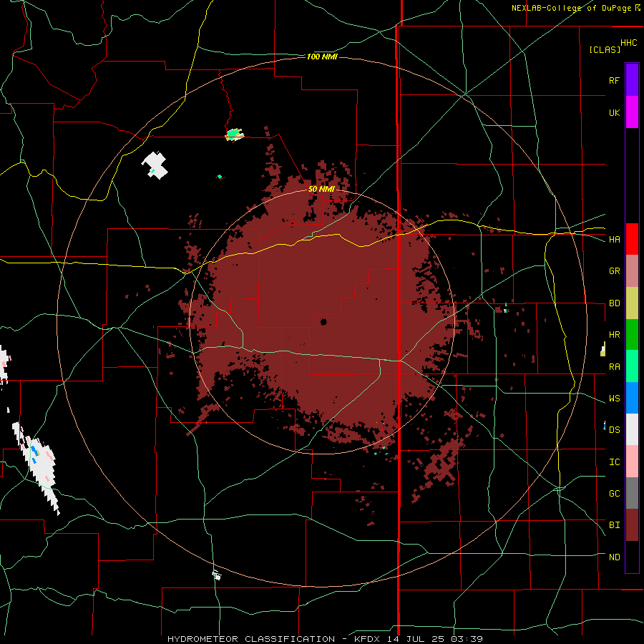Image resolution: width=644 pixels, height=644 pixels.
Task: Click the NEXLAB-College of DuPage credit
Action: point(572,8)
